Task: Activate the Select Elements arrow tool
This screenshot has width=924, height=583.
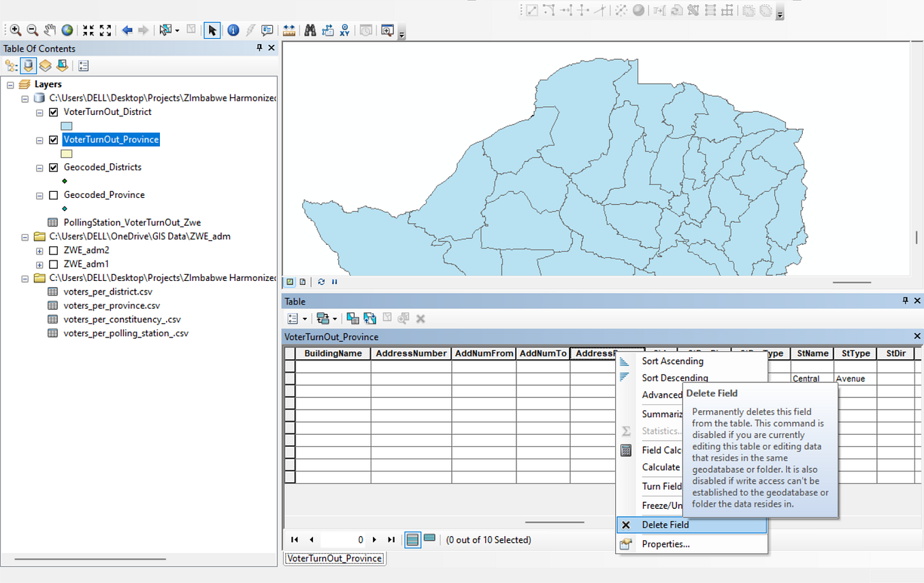Action: [212, 30]
